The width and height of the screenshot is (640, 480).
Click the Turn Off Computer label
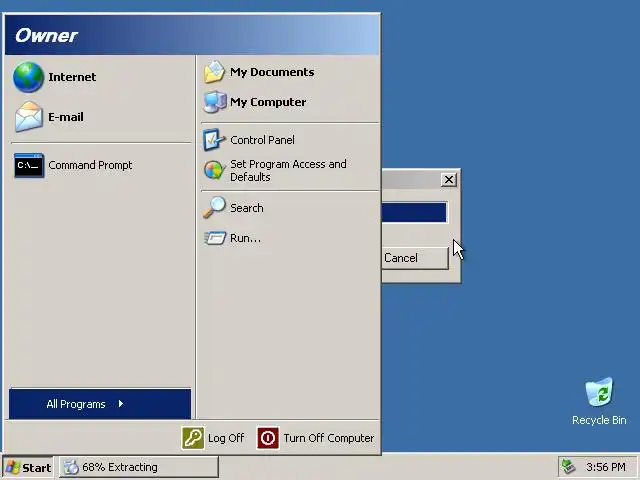[329, 438]
